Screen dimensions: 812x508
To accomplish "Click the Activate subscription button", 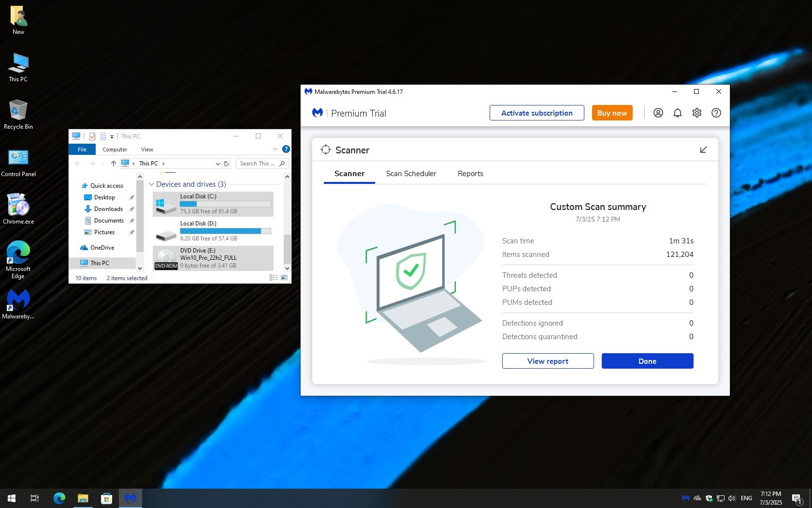I will pos(536,113).
